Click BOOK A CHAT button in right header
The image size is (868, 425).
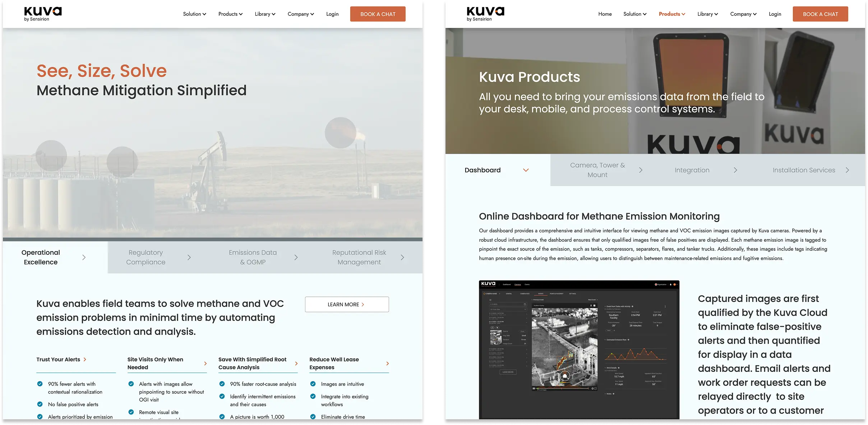(x=820, y=14)
